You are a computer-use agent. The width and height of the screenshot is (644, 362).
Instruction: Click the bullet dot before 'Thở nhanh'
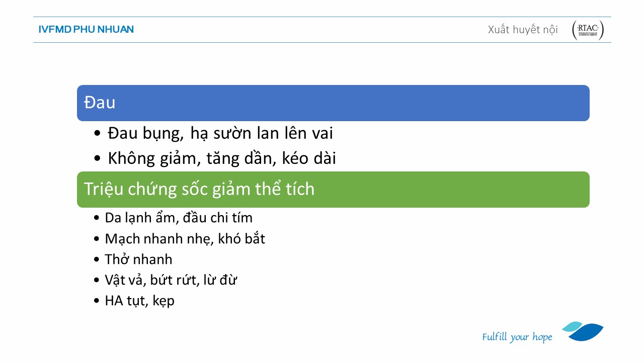97,260
